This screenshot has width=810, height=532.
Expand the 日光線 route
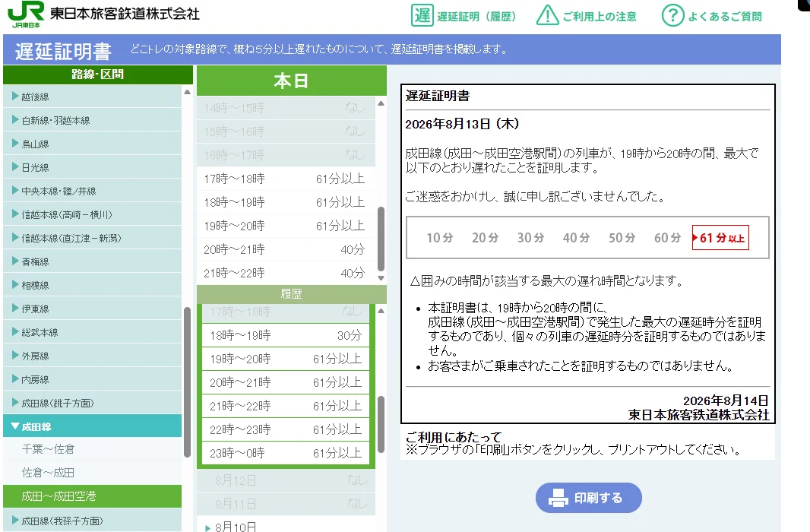pos(93,167)
